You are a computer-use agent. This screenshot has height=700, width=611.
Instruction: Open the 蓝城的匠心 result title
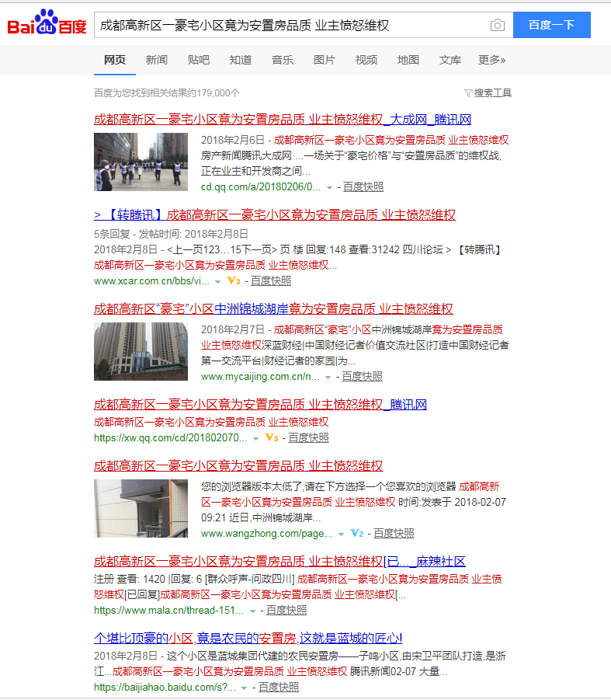coord(248,639)
